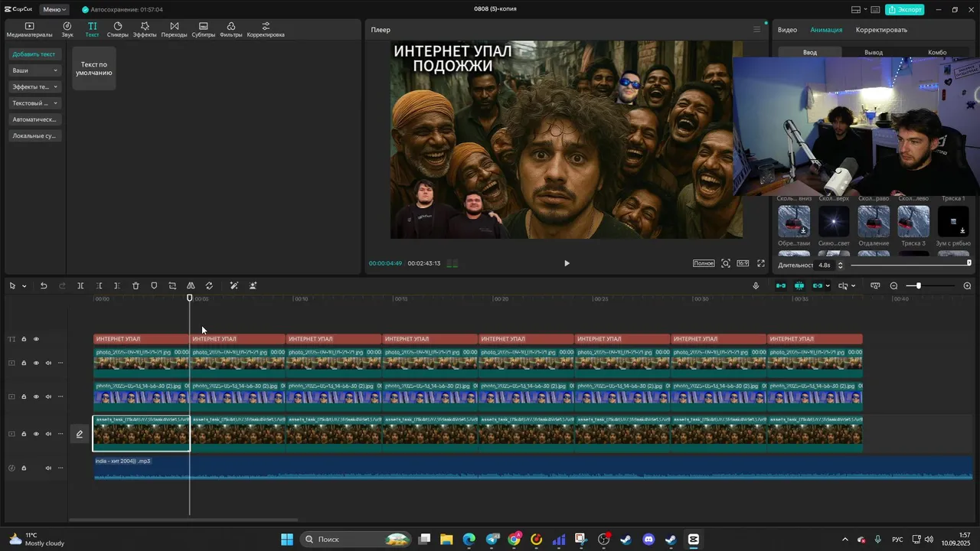Click the cover edit pencil button
Screen dimensions: 980x551
79,434
